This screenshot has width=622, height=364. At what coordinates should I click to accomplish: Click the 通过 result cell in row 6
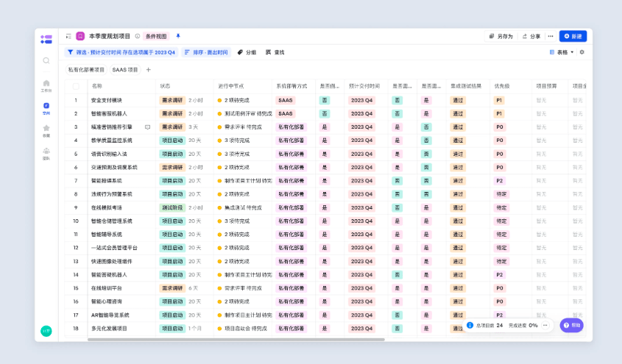coord(458,167)
